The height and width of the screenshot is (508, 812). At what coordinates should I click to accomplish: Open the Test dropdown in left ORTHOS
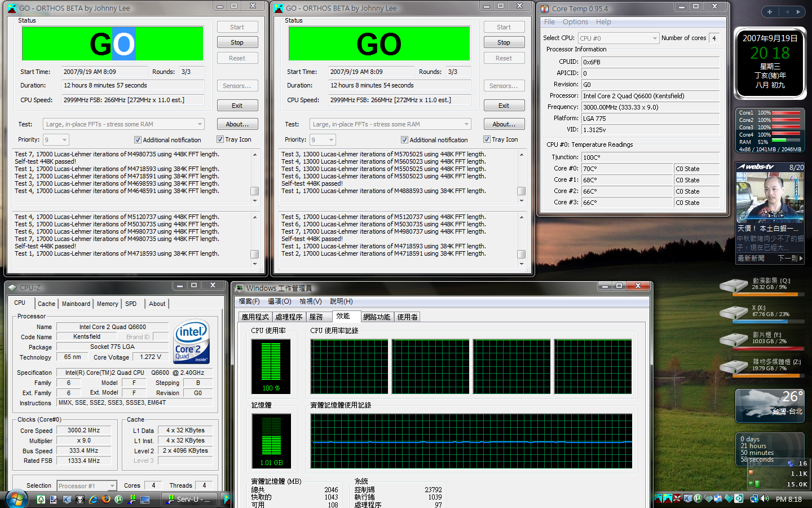[x=123, y=124]
